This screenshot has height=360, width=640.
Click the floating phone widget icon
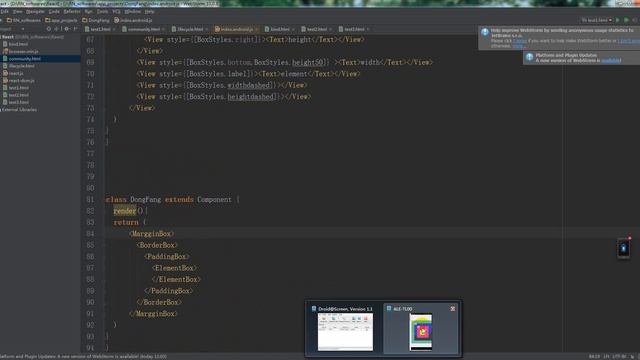click(x=623, y=248)
